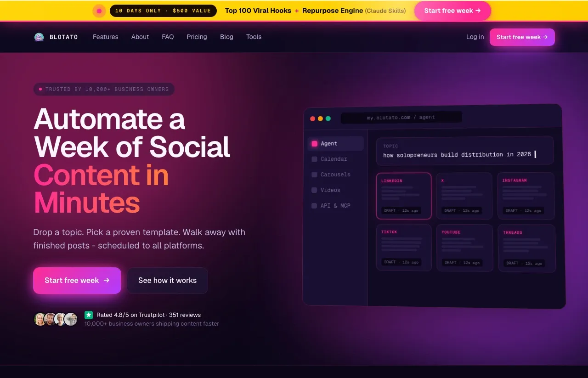Click the hero Start free week button
The height and width of the screenshot is (378, 588).
click(x=77, y=281)
